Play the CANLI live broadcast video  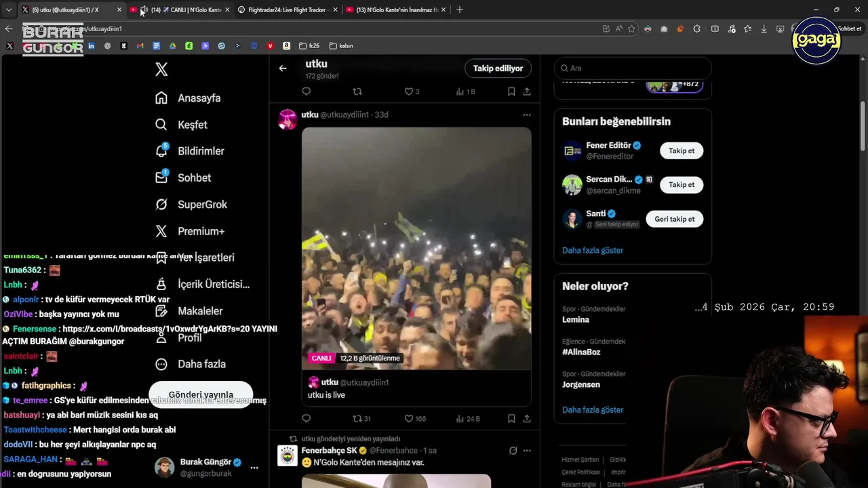click(x=416, y=248)
